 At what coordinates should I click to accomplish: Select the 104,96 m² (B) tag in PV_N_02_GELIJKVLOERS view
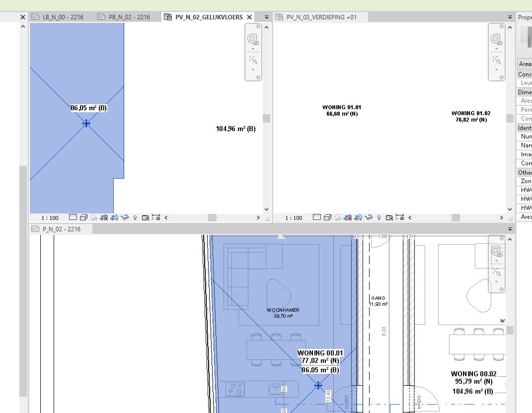[x=236, y=129]
